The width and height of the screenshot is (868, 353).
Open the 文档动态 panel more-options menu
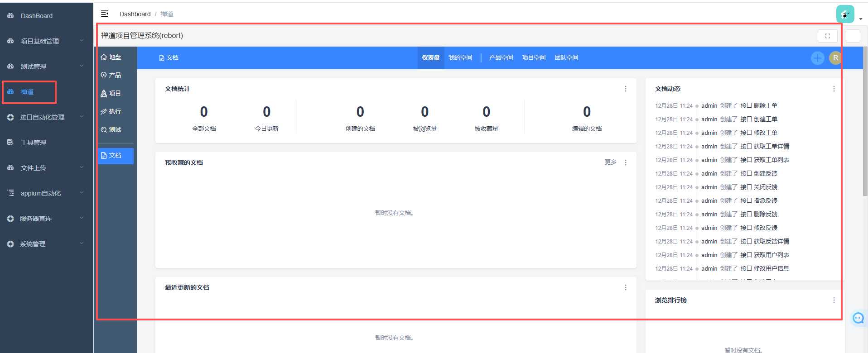[x=834, y=89]
